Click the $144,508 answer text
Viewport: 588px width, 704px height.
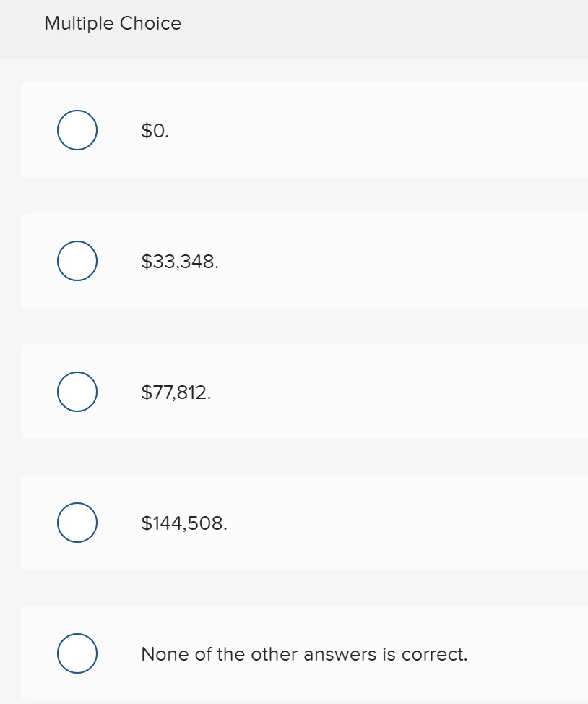click(x=183, y=523)
